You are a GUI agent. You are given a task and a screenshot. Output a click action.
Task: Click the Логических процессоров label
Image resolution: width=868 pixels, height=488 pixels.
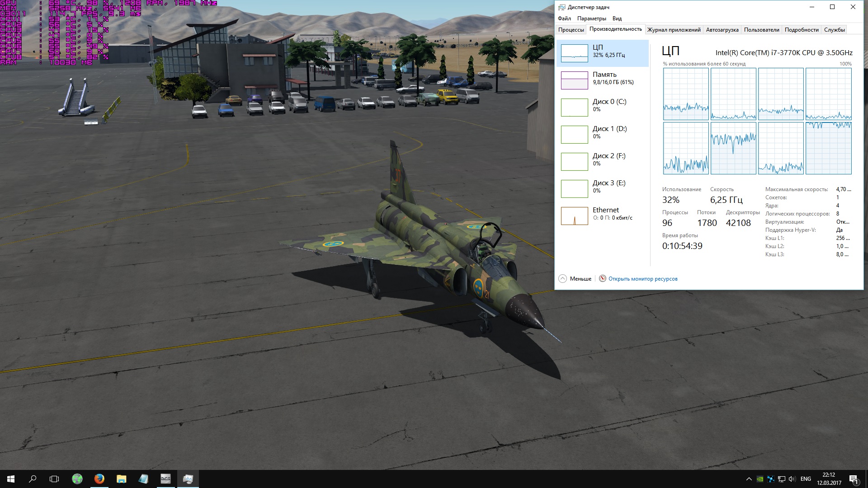[797, 214]
